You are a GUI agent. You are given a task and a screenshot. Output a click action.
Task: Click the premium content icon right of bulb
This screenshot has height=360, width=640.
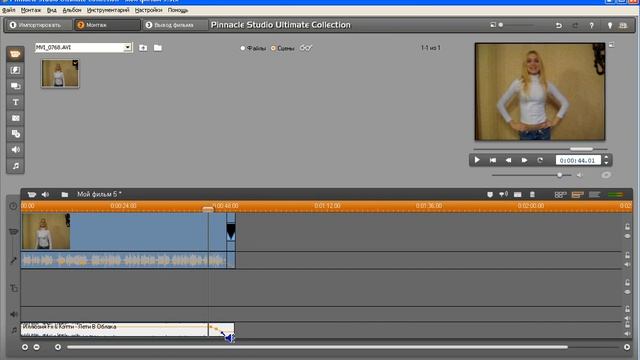(623, 25)
